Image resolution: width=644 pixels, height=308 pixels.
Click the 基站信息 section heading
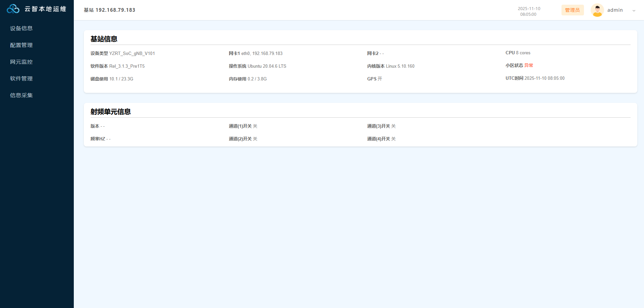tap(104, 39)
